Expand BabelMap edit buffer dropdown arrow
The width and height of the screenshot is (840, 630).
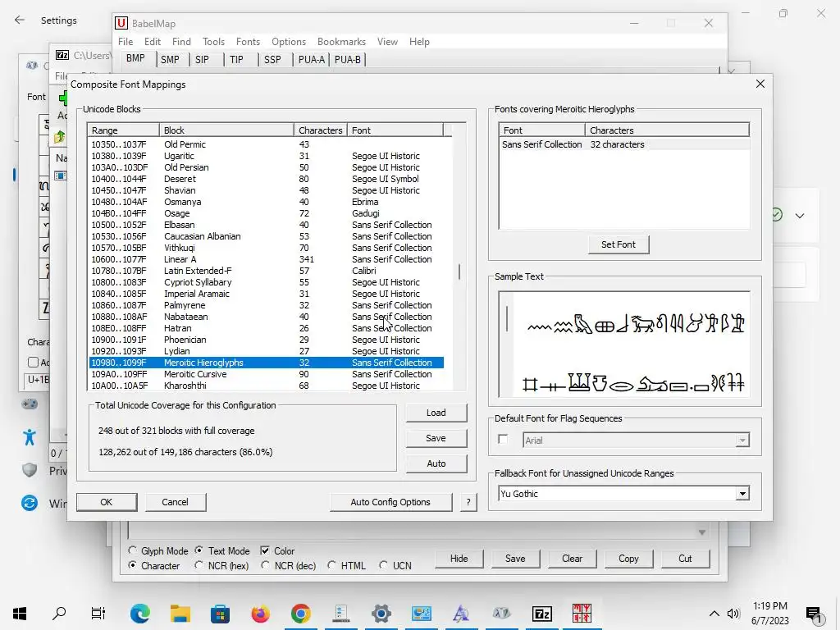click(702, 532)
